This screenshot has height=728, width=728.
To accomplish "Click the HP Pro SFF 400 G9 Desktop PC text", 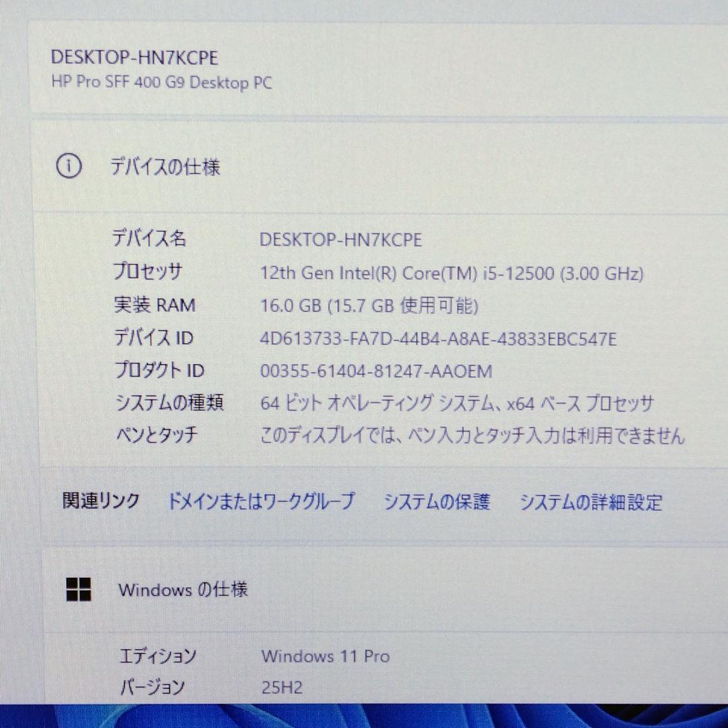I will point(161,82).
